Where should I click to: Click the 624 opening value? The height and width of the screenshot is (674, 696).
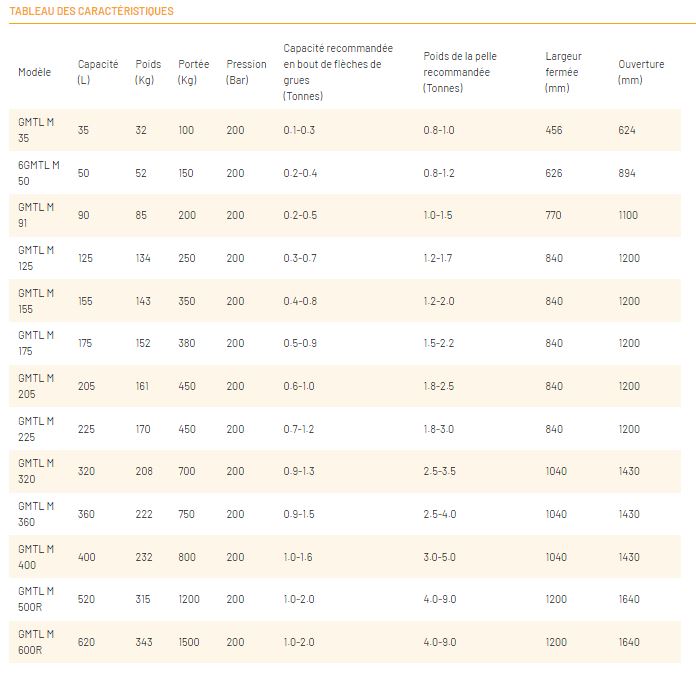pyautogui.click(x=627, y=131)
